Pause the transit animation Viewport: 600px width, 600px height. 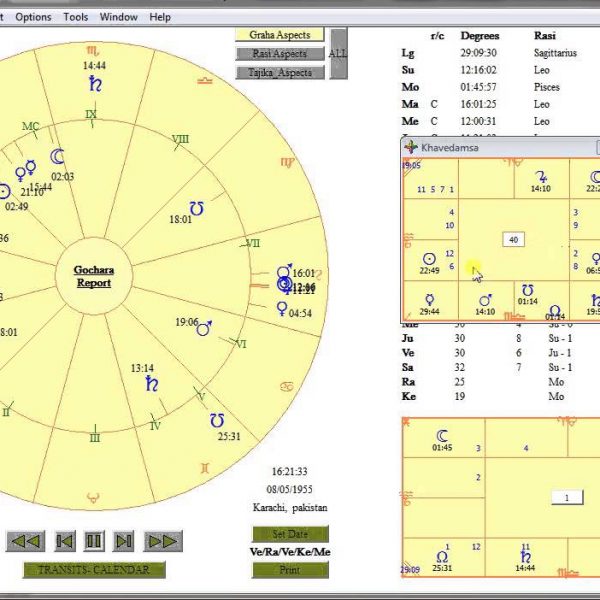94,541
